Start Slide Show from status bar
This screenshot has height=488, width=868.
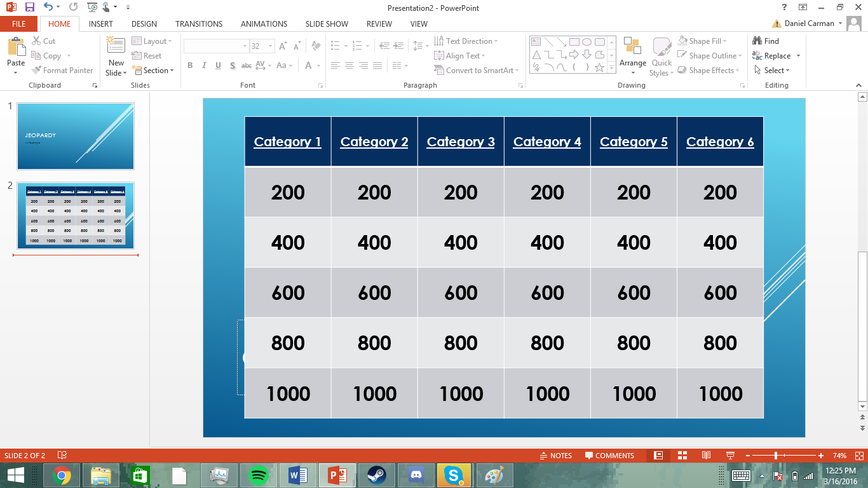tap(730, 456)
